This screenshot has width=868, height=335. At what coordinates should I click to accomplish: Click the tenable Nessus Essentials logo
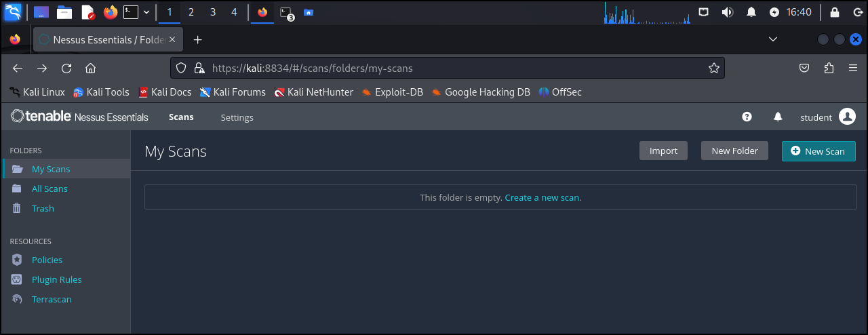(x=79, y=117)
